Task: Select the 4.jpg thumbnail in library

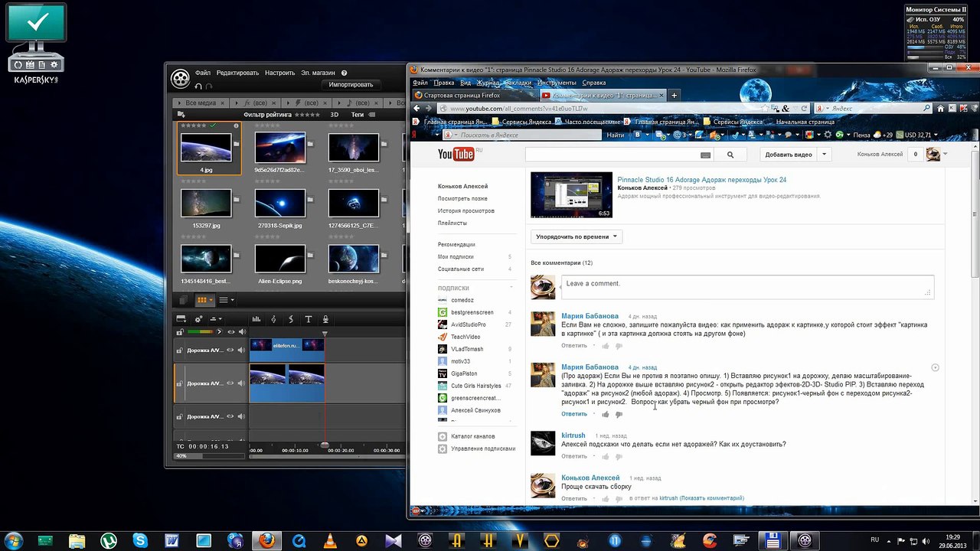Action: point(206,147)
